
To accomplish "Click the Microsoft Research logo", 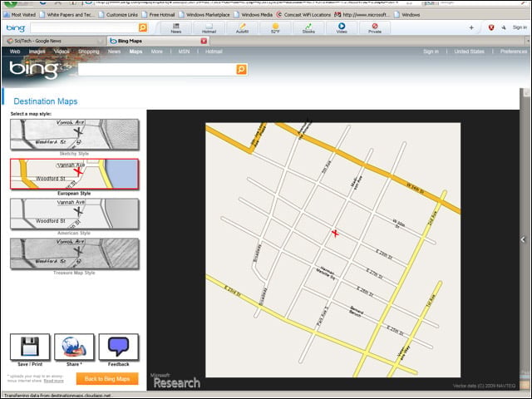I will click(175, 381).
